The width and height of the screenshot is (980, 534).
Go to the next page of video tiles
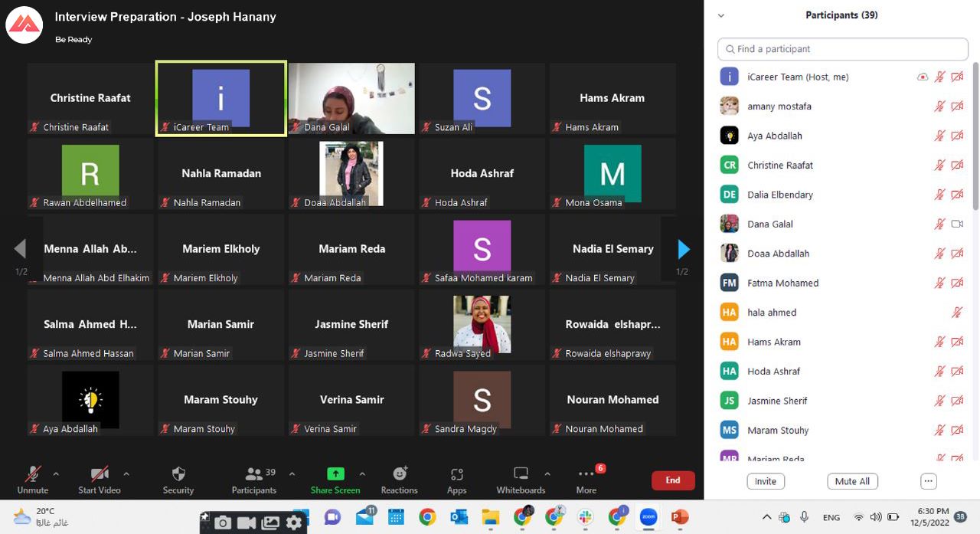coord(684,249)
